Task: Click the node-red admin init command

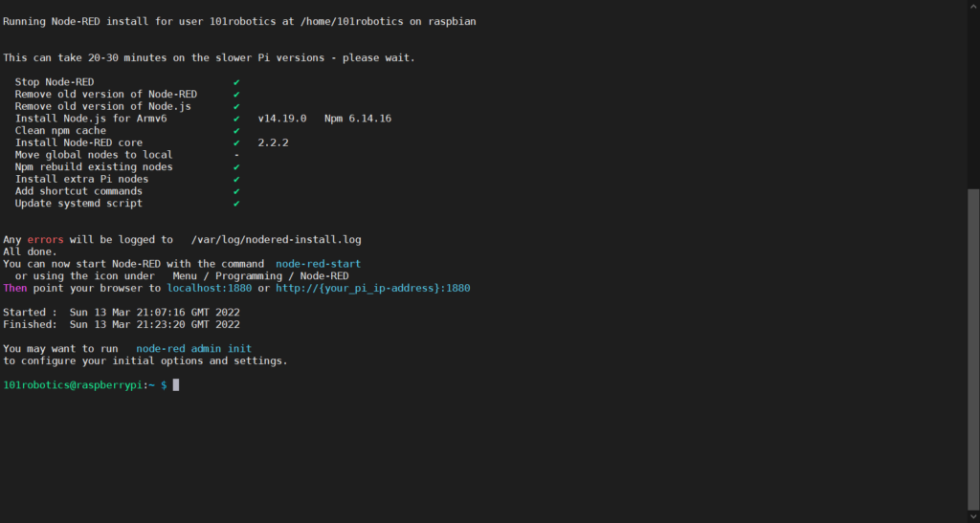Action: click(193, 349)
